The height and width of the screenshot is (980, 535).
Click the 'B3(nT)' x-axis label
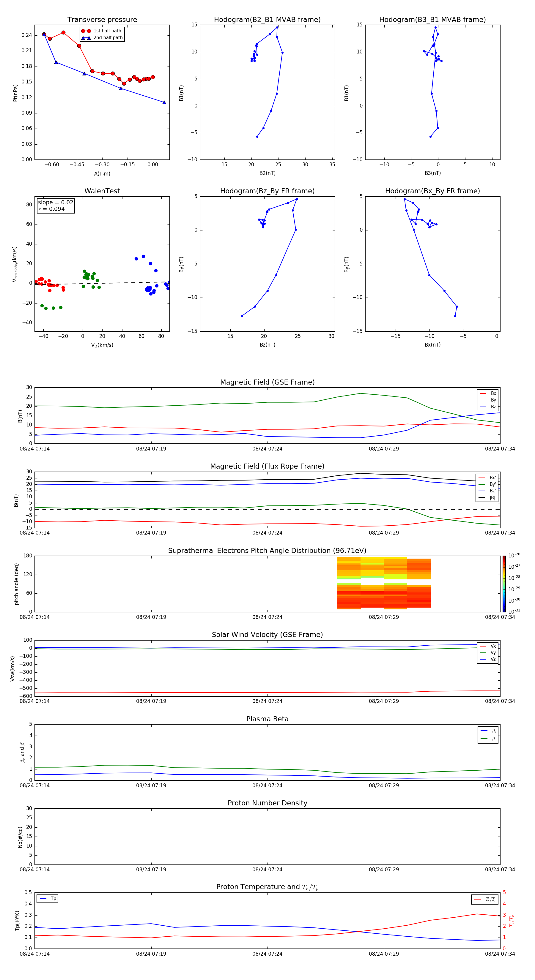(432, 173)
